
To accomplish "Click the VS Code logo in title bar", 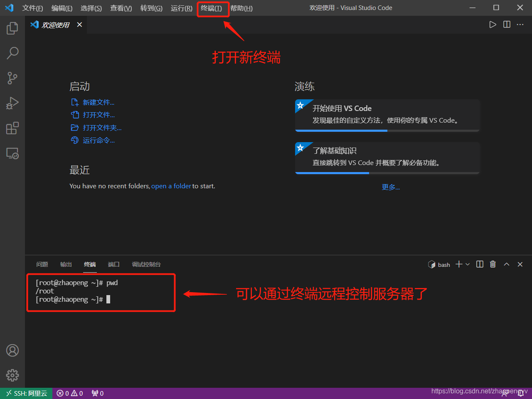I will pyautogui.click(x=9, y=8).
